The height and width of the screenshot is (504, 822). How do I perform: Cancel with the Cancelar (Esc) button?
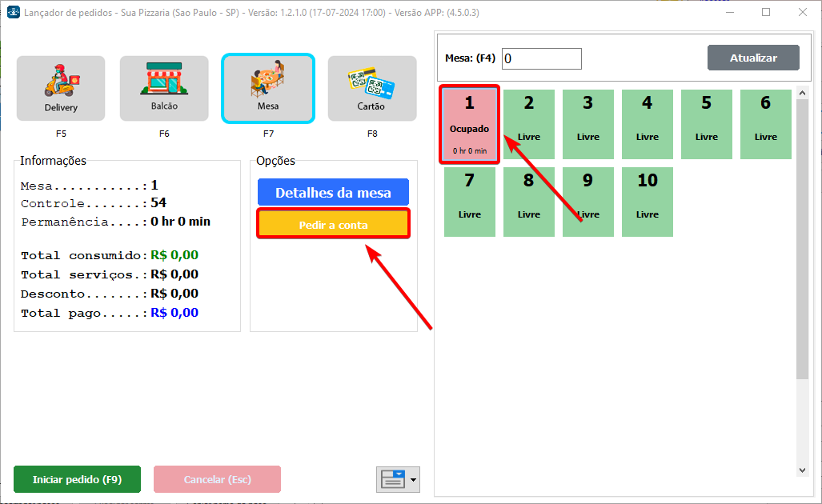(x=217, y=479)
